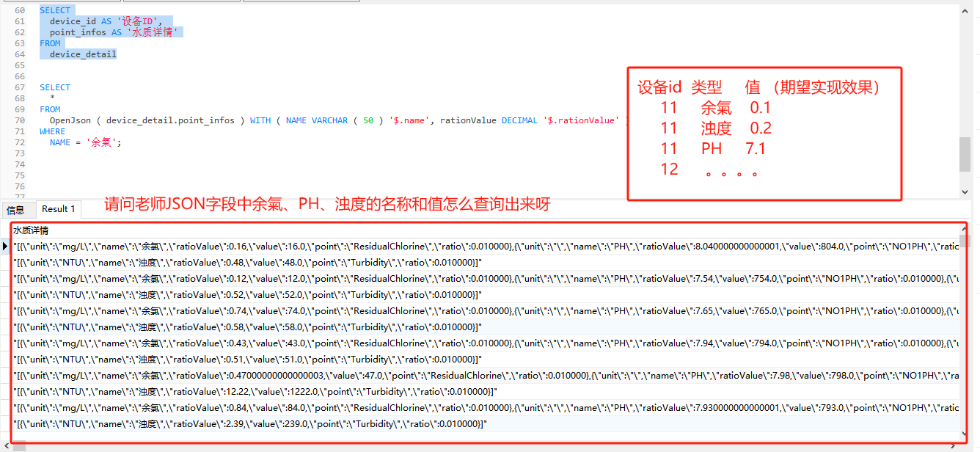This screenshot has height=452, width=980.
Task: Select the 浊度 row with ratioValue 12.22
Action: coord(485,391)
